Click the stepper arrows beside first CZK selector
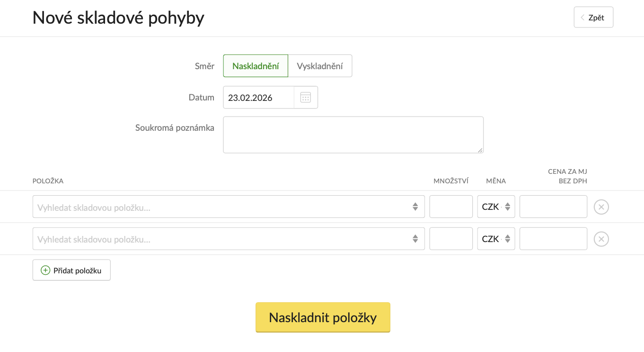 point(506,207)
